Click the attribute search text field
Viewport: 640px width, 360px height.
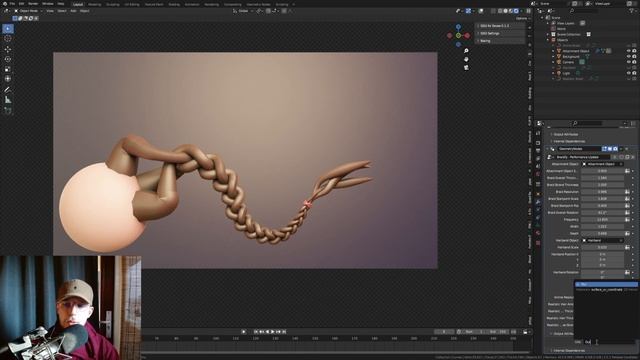coord(610,342)
